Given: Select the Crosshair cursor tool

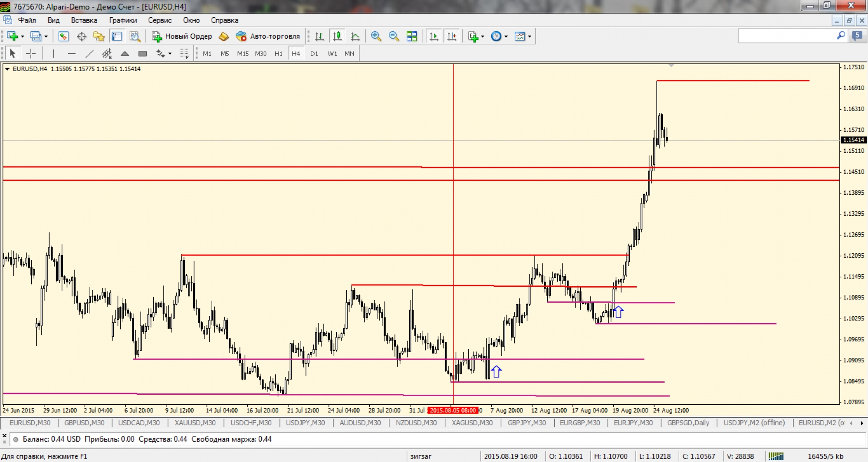Looking at the screenshot, I should tap(31, 54).
